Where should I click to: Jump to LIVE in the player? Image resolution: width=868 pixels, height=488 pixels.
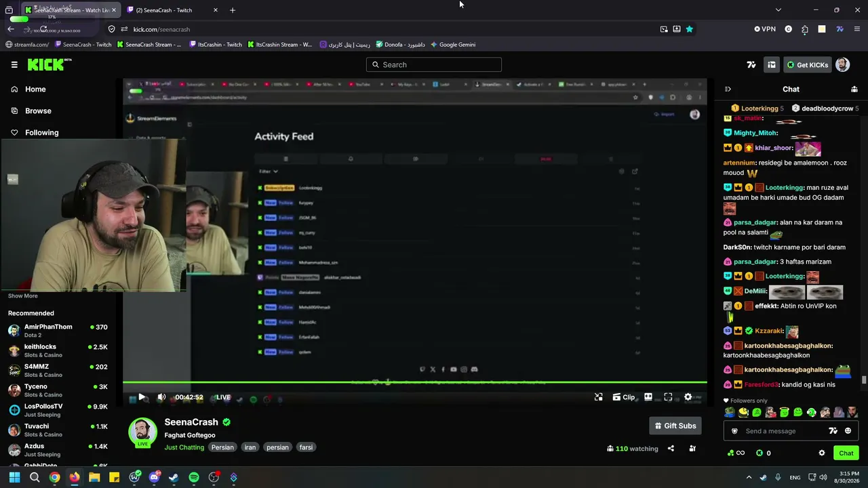click(223, 397)
